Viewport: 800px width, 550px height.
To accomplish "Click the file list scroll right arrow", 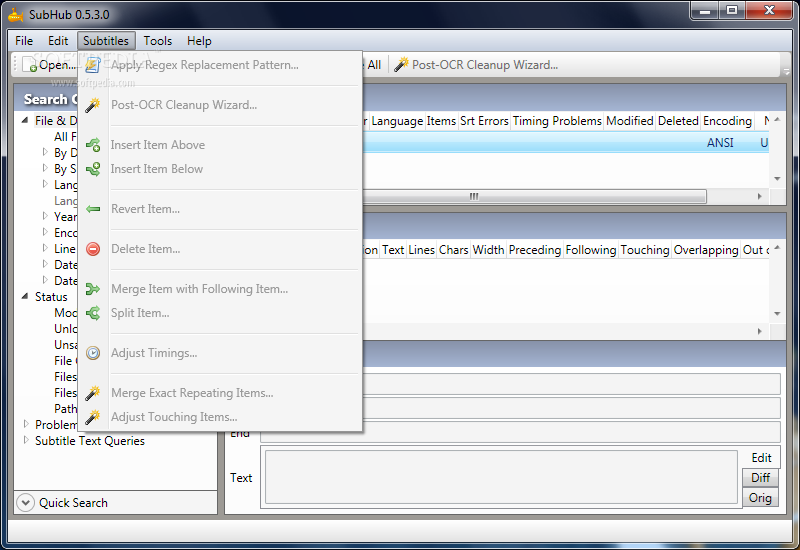I will point(760,196).
